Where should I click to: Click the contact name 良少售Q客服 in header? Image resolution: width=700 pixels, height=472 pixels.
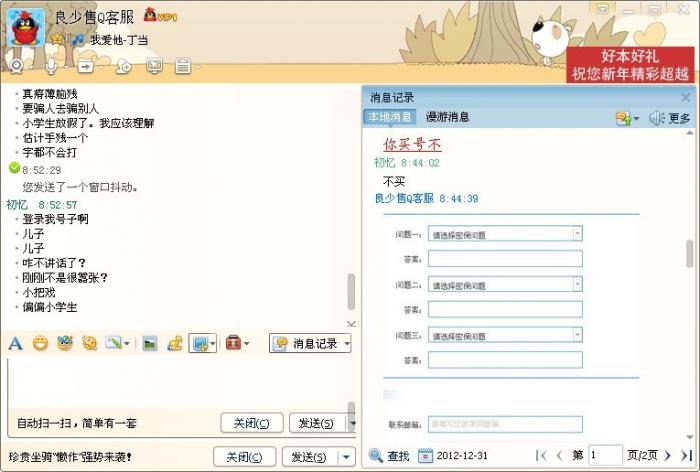click(x=94, y=17)
